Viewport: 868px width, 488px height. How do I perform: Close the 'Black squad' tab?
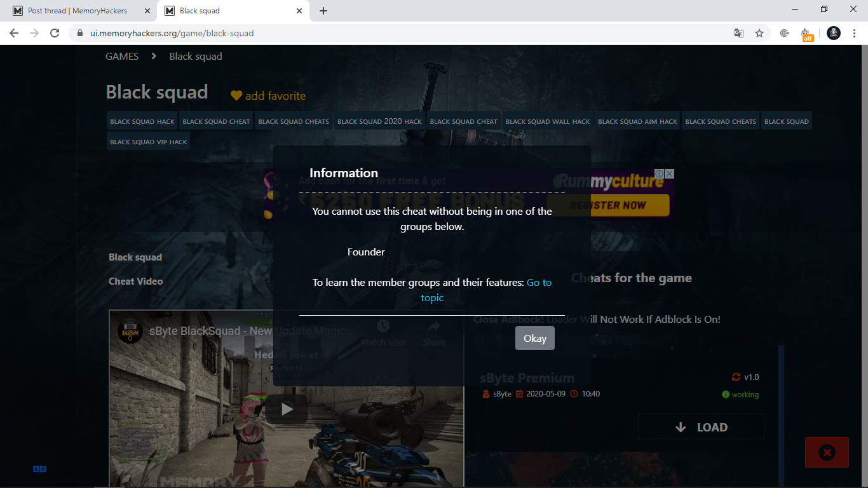299,11
